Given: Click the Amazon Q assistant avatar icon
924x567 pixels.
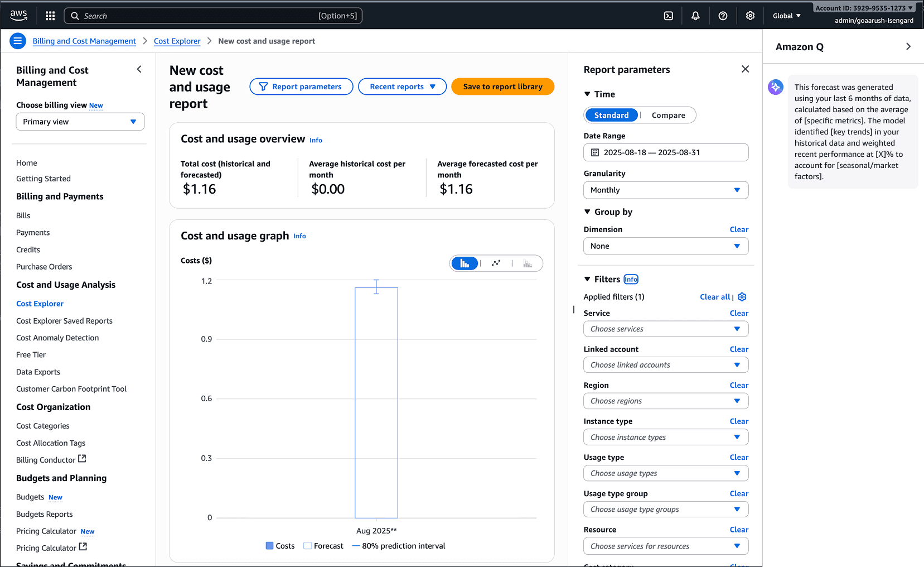Looking at the screenshot, I should pyautogui.click(x=776, y=87).
